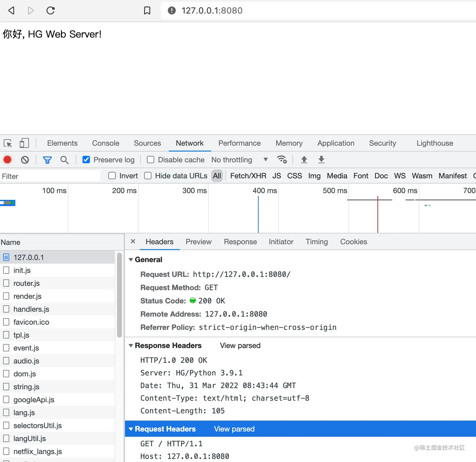View site info via the not-secure icon
The width and height of the screenshot is (476, 462).
pyautogui.click(x=172, y=10)
